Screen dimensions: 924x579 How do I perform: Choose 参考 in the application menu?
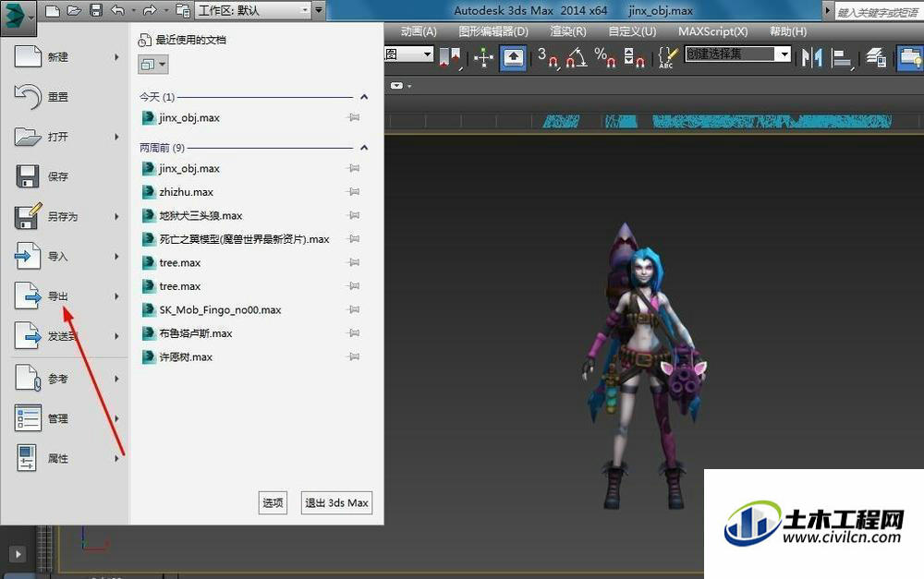(x=66, y=379)
